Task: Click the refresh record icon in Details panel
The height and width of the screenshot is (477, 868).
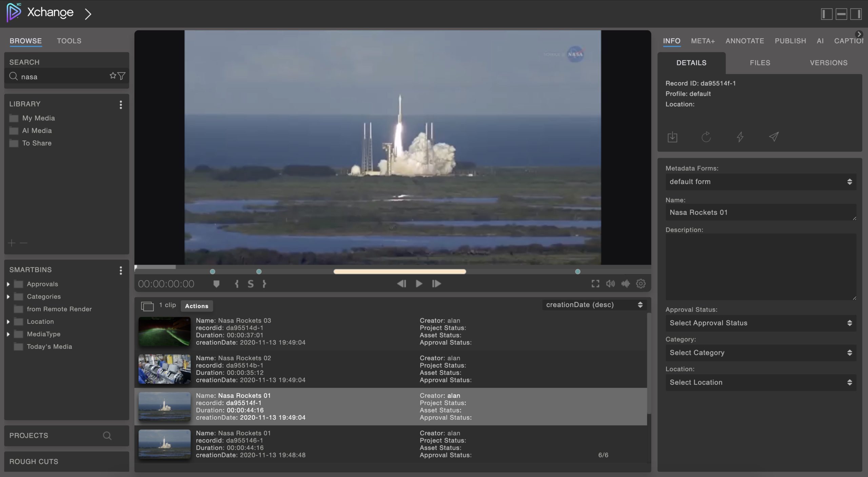Action: [x=706, y=137]
